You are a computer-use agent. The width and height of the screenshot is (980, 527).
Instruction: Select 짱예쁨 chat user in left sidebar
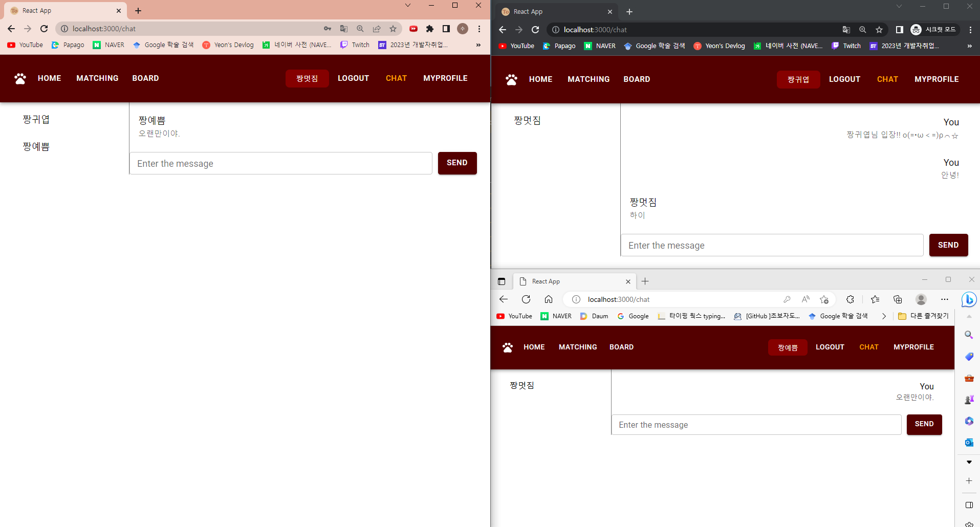point(36,147)
